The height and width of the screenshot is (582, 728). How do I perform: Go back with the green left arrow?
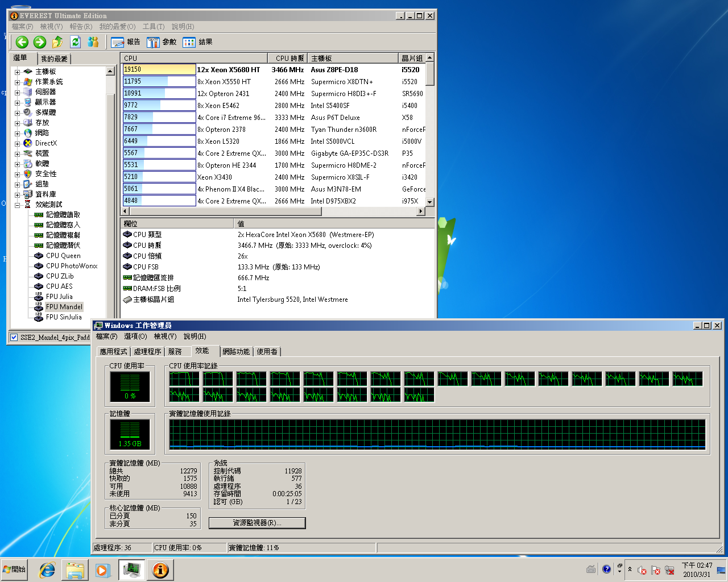click(22, 41)
